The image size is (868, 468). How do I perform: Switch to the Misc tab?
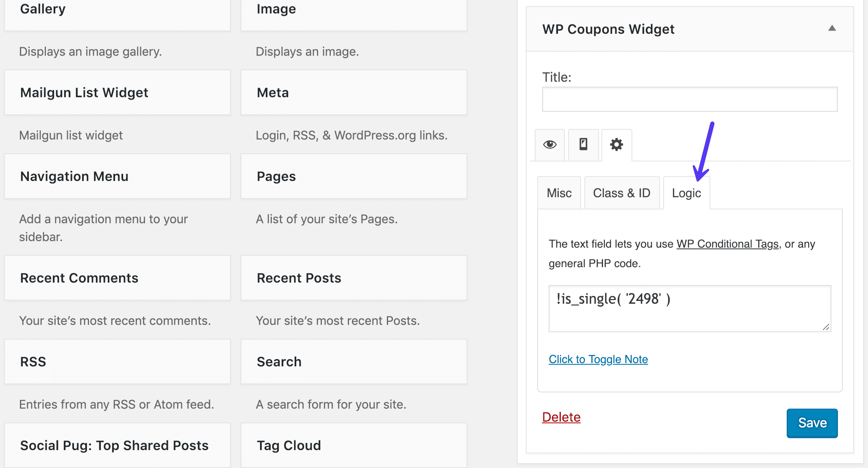click(x=558, y=192)
